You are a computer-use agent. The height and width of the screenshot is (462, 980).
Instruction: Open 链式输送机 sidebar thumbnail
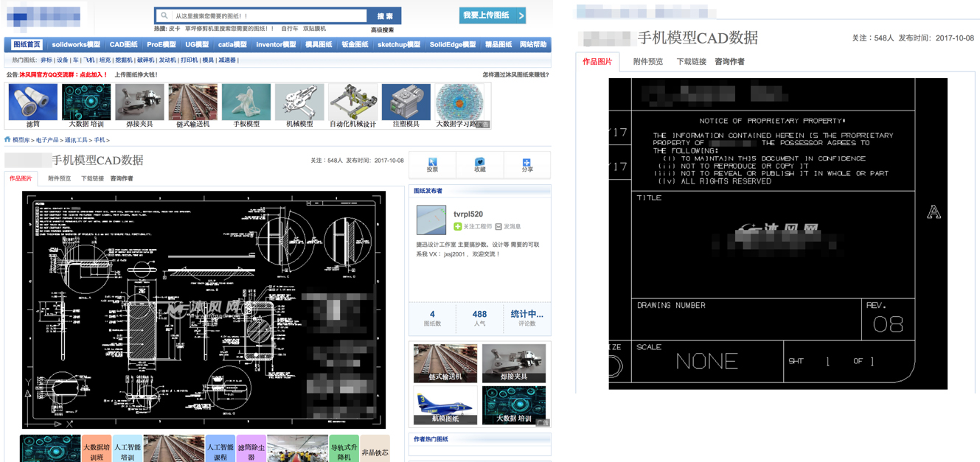(445, 363)
